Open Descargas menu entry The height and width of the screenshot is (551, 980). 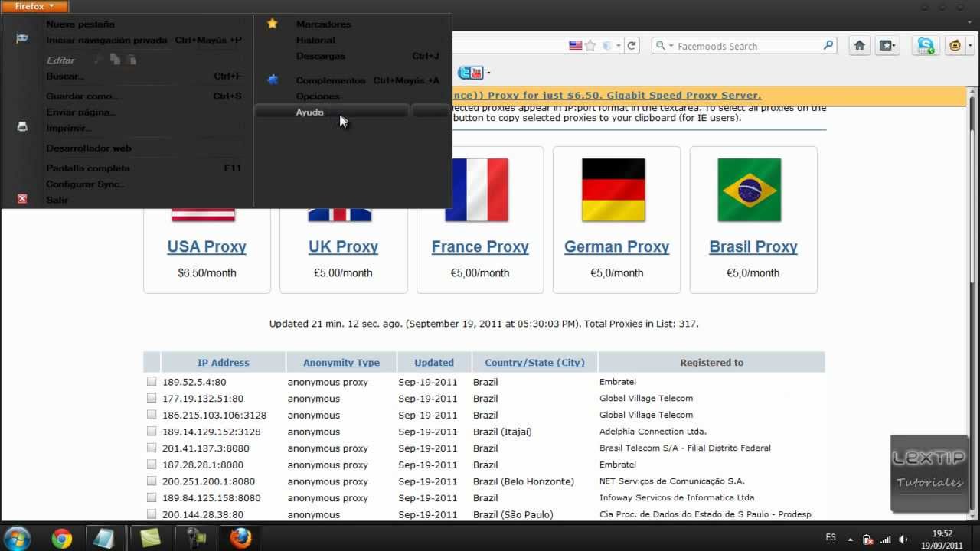[x=321, y=56]
